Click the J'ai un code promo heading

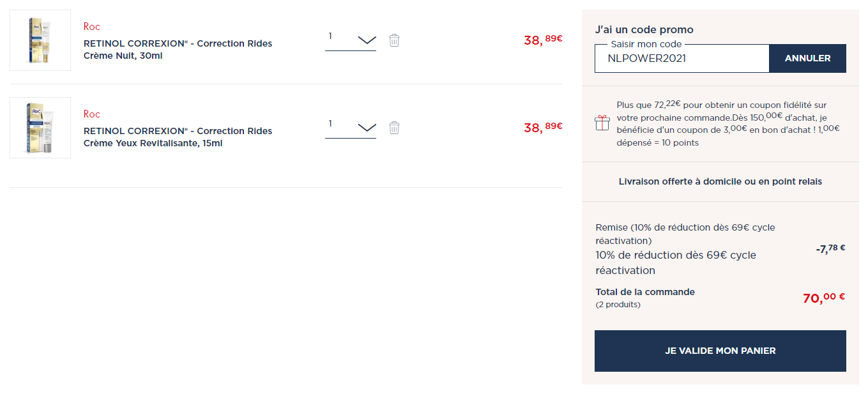(x=644, y=29)
